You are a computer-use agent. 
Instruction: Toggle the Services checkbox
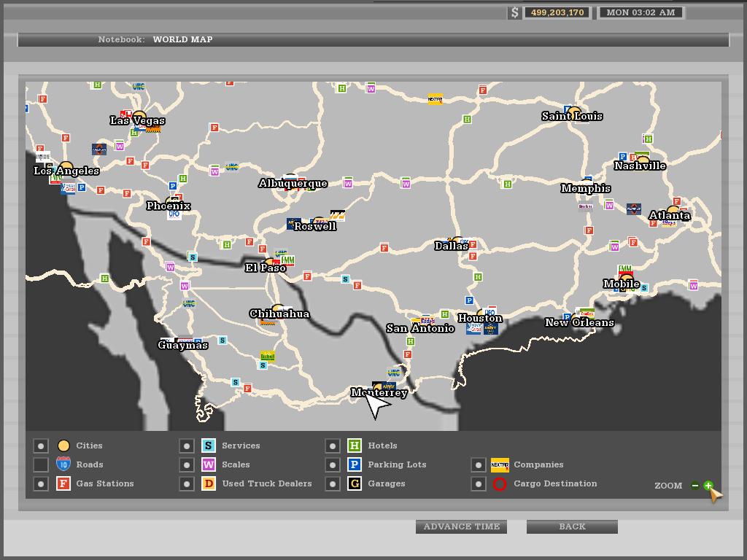(x=187, y=446)
